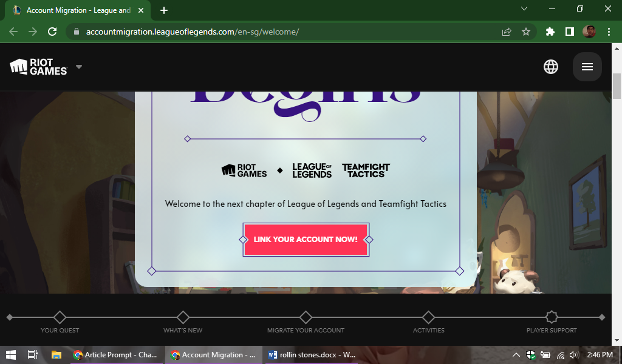The image size is (622, 364).
Task: Open Chrome extensions puzzle icon
Action: [550, 32]
